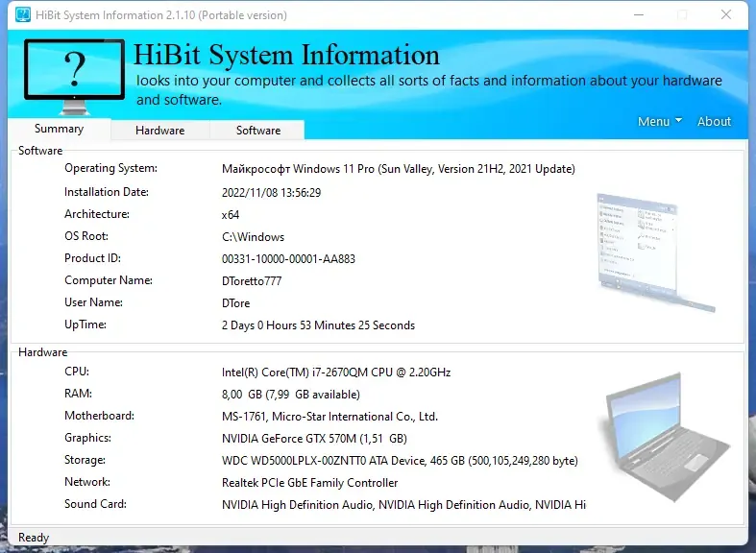Switch to the Software tab

[258, 130]
